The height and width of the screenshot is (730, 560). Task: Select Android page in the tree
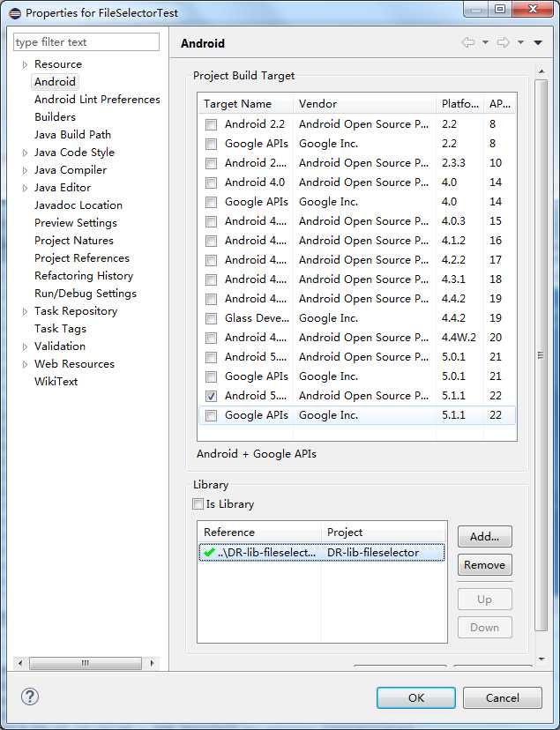click(x=55, y=81)
